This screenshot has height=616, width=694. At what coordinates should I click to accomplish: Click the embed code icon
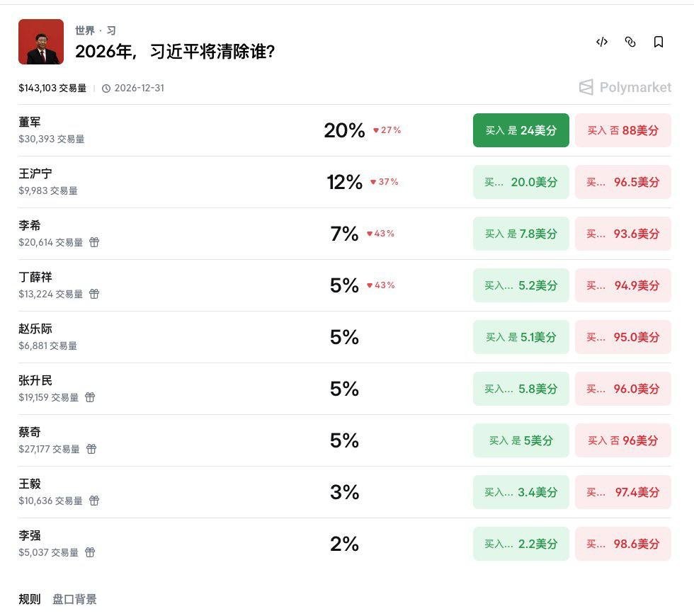(601, 42)
